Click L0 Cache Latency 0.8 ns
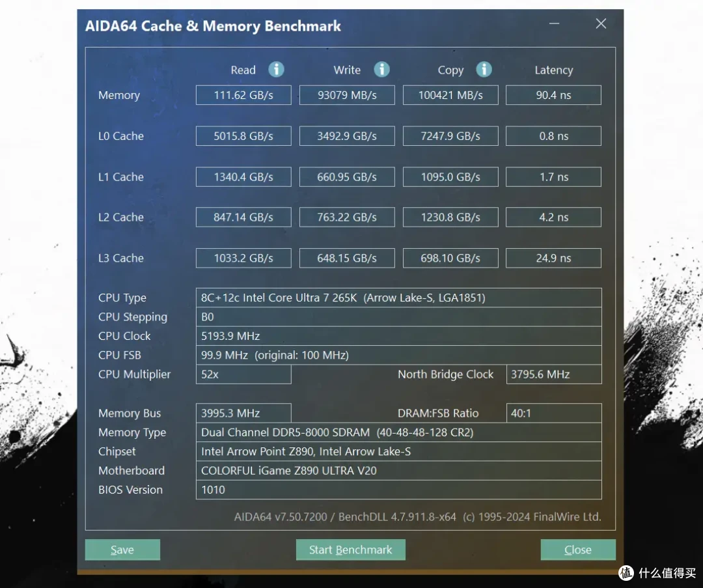The width and height of the screenshot is (703, 588). [x=554, y=136]
